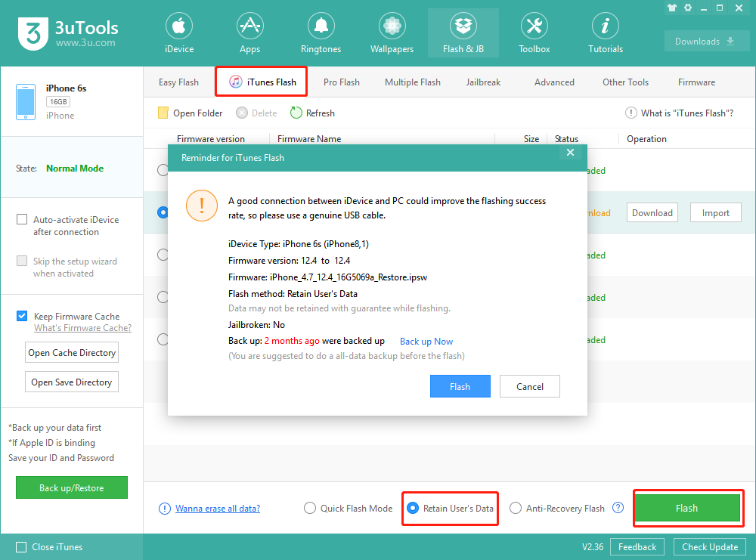Go to Ringtones section
The width and height of the screenshot is (756, 560).
pyautogui.click(x=321, y=33)
